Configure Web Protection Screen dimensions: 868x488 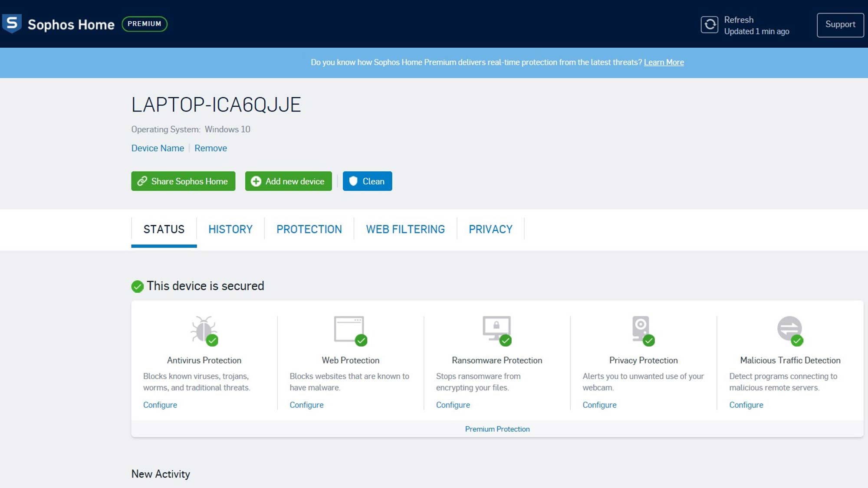coord(306,405)
